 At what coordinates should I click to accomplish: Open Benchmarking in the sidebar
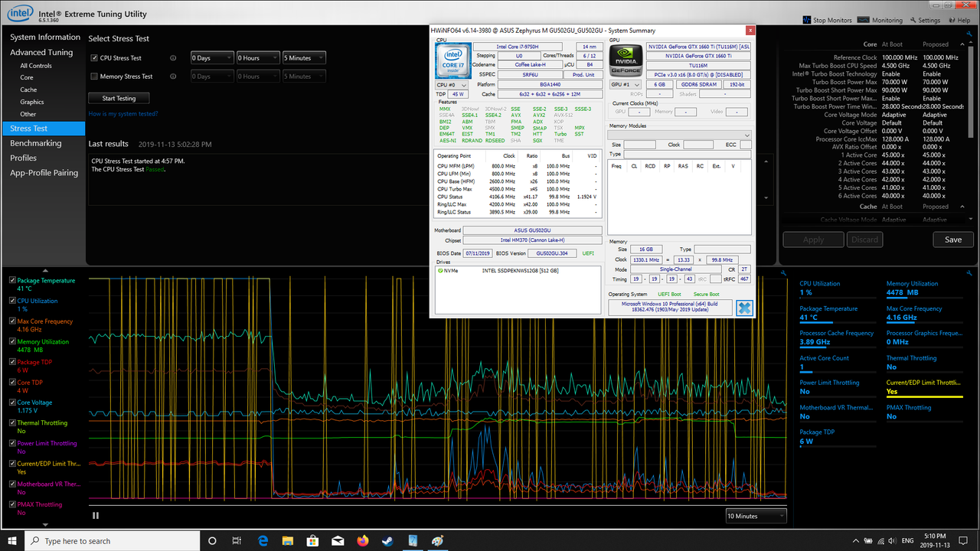(x=36, y=143)
